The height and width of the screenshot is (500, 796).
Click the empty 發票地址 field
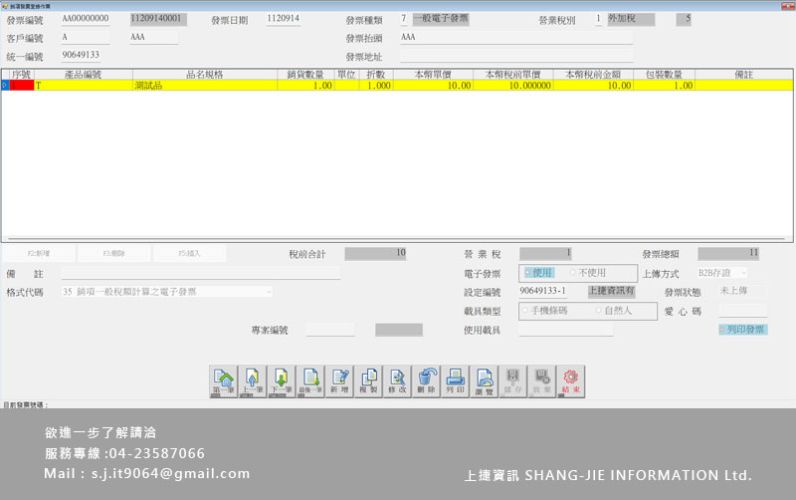pyautogui.click(x=516, y=56)
